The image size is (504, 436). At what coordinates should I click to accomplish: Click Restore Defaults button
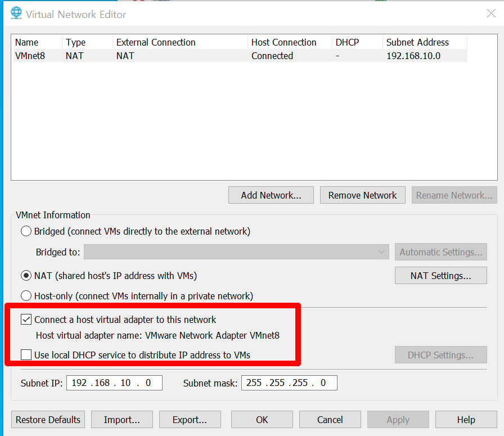(x=48, y=420)
